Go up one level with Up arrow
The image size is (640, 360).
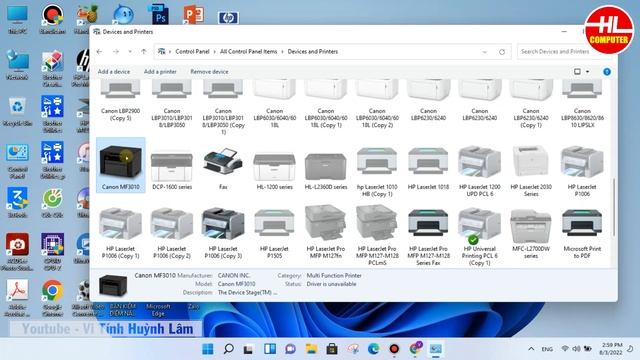pyautogui.click(x=144, y=52)
